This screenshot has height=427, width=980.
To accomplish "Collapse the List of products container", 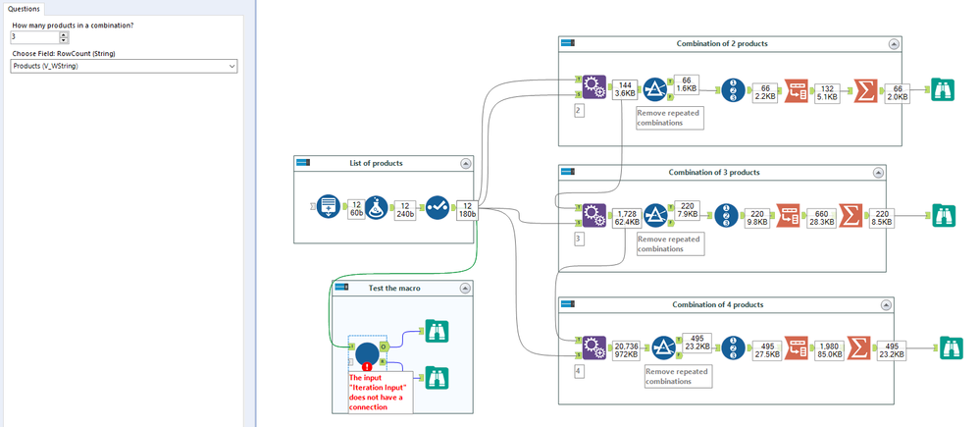I will [x=465, y=163].
